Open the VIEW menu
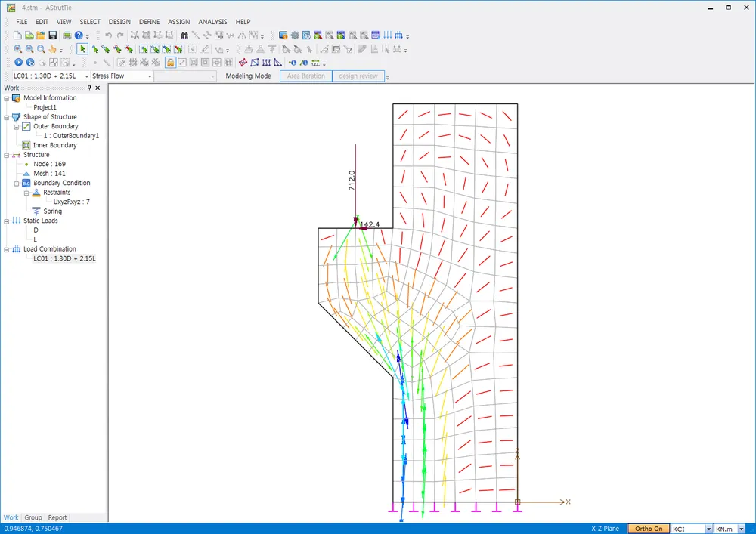The image size is (756, 534). (64, 22)
